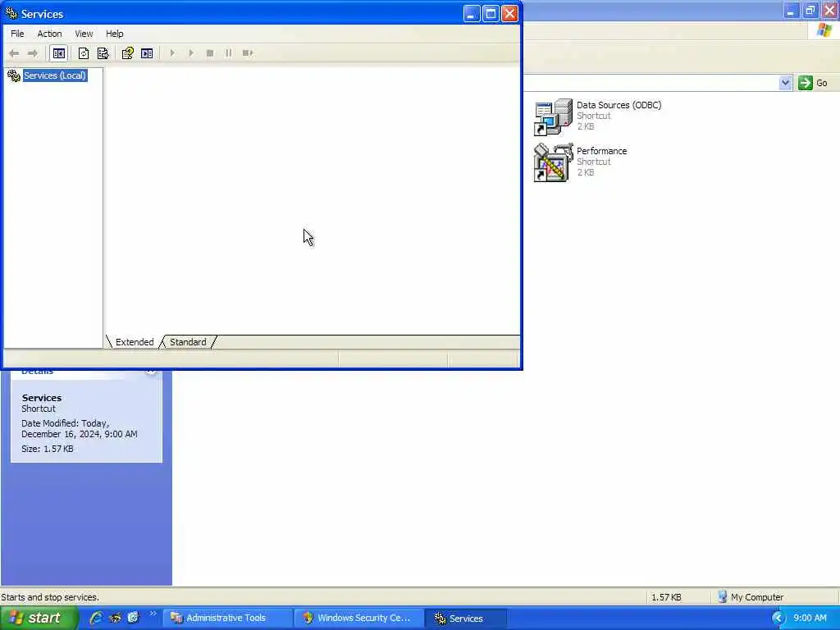Switch to Windows Security Center taskbar button

(x=358, y=618)
